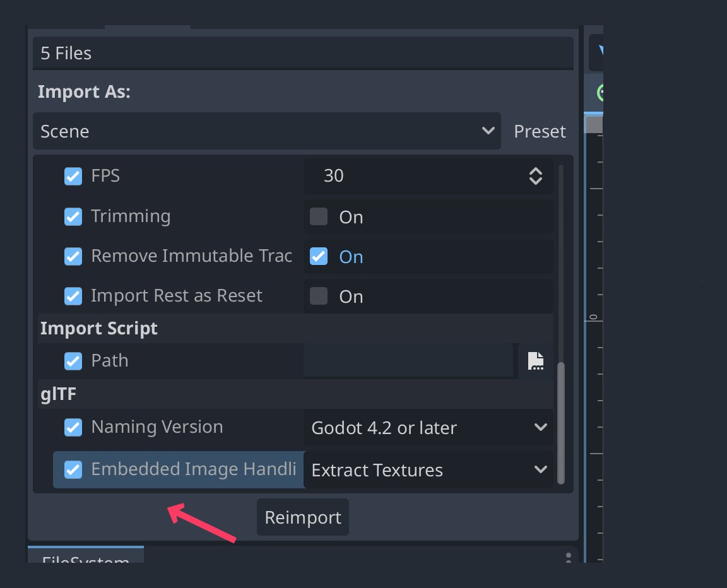
Task: Toggle the Naming Version property checkbox
Action: (x=73, y=427)
